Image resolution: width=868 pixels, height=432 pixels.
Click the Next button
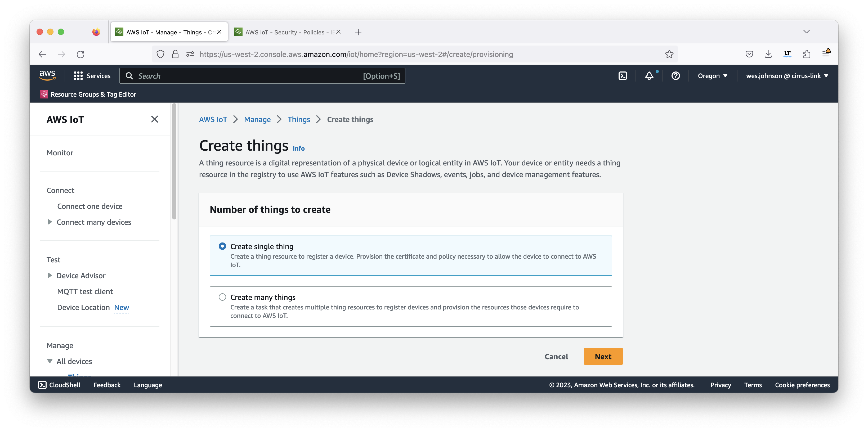point(603,356)
